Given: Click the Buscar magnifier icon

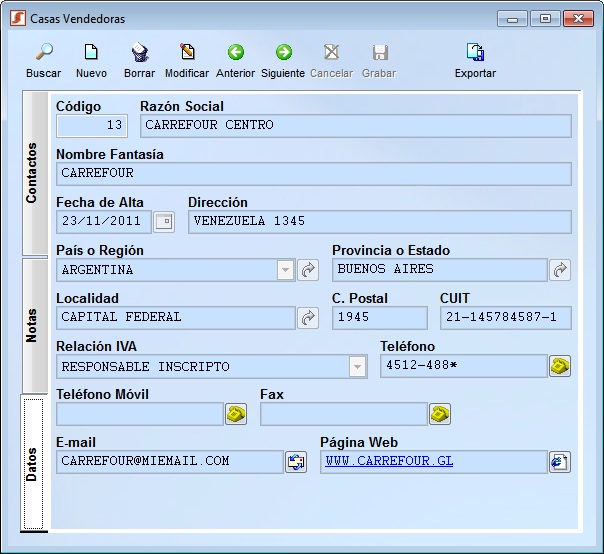Looking at the screenshot, I should (44, 52).
